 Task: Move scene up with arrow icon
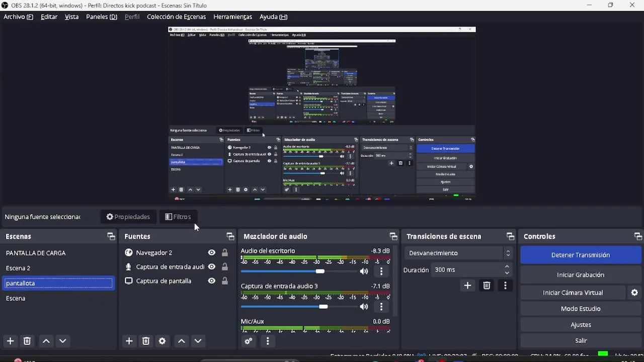pos(46,341)
